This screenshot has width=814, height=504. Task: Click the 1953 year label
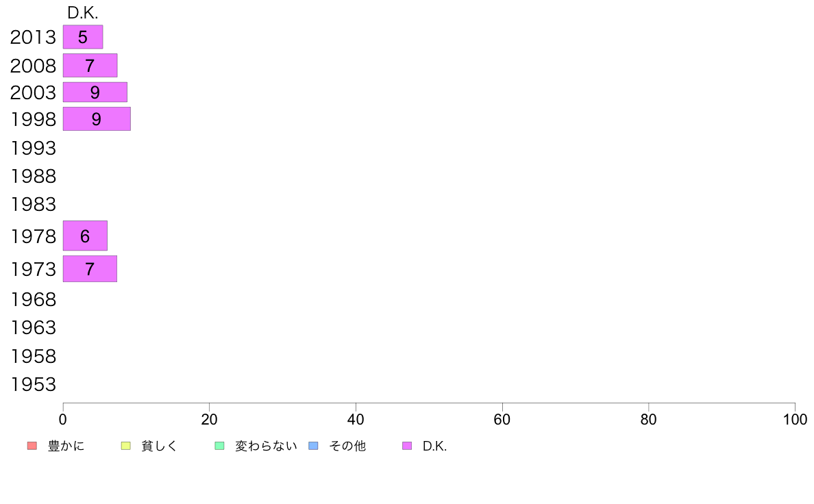33,384
